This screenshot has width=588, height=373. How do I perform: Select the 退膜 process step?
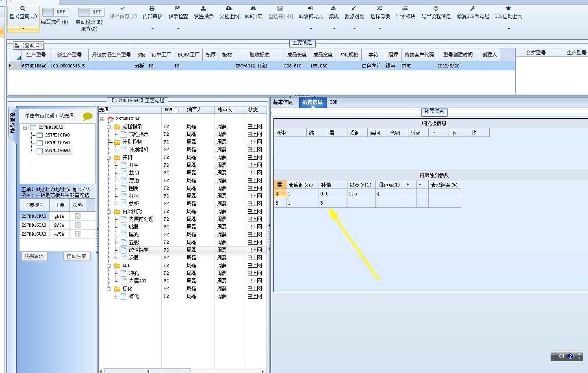coord(134,258)
